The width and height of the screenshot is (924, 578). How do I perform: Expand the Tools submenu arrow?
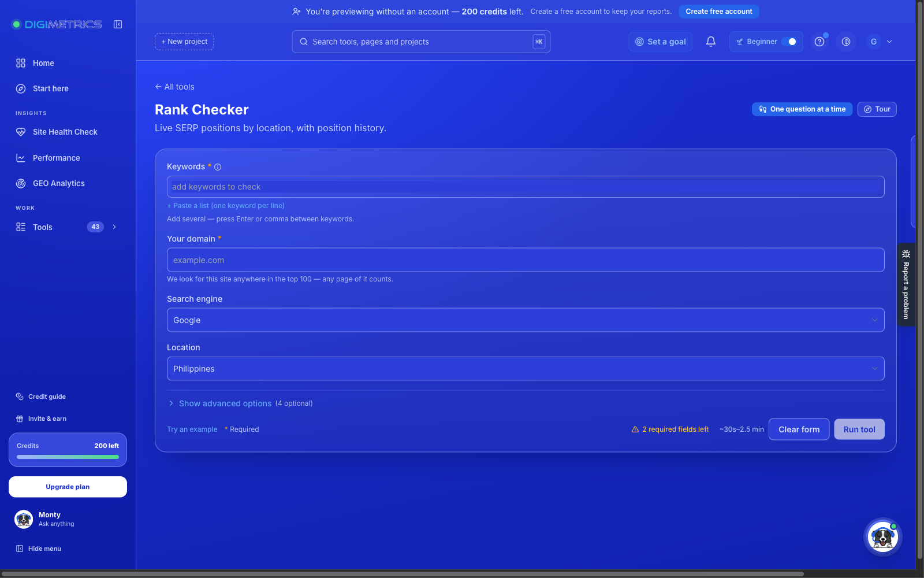point(114,227)
